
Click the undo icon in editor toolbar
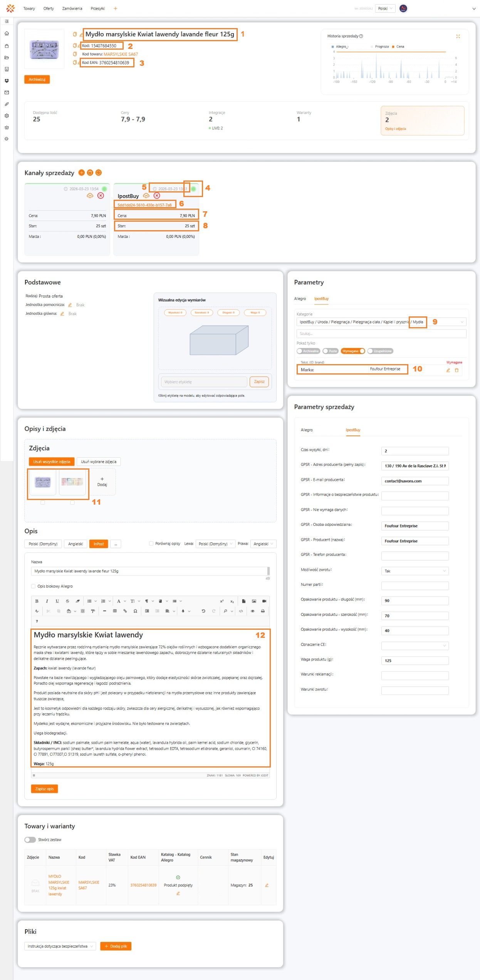[203, 611]
